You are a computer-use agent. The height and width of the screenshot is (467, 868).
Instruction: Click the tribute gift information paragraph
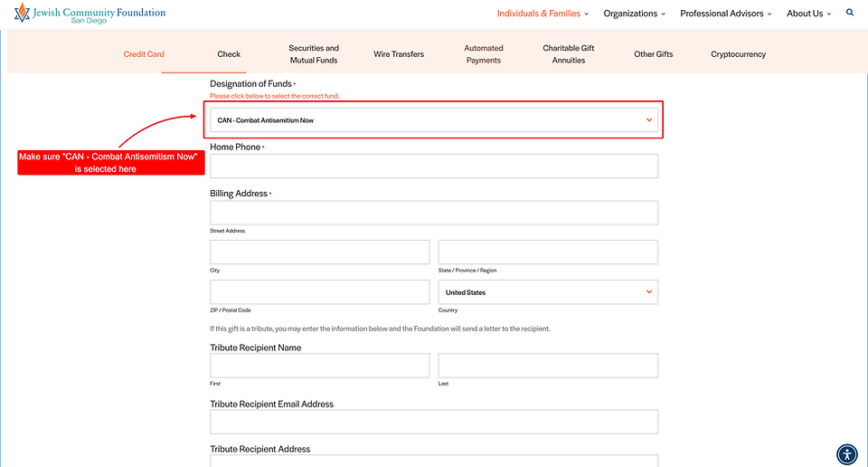380,329
